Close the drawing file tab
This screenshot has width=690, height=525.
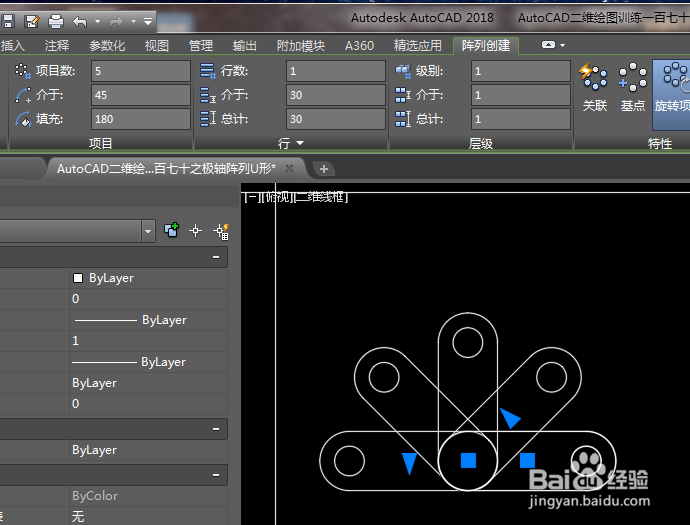pyautogui.click(x=289, y=168)
